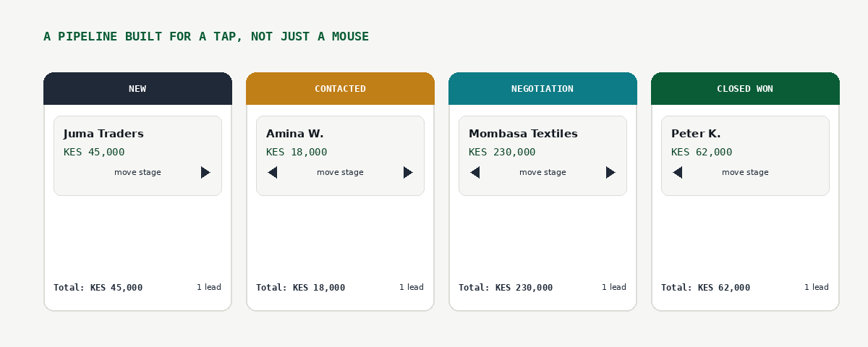Select the Contacted column header

pyautogui.click(x=340, y=88)
